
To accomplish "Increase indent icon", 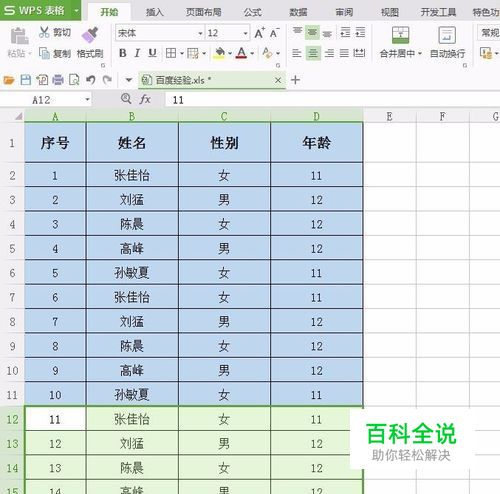I will (x=360, y=33).
